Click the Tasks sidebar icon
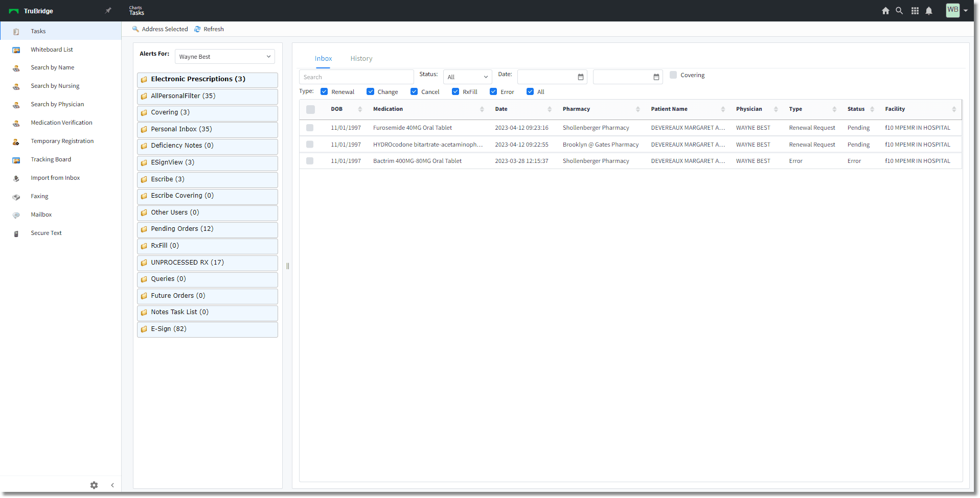This screenshot has height=498, width=980. coord(16,32)
